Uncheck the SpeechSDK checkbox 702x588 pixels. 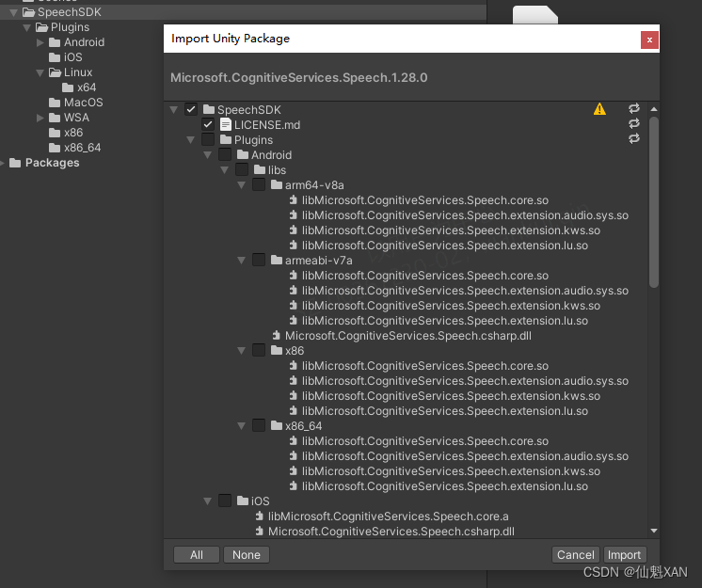click(191, 109)
